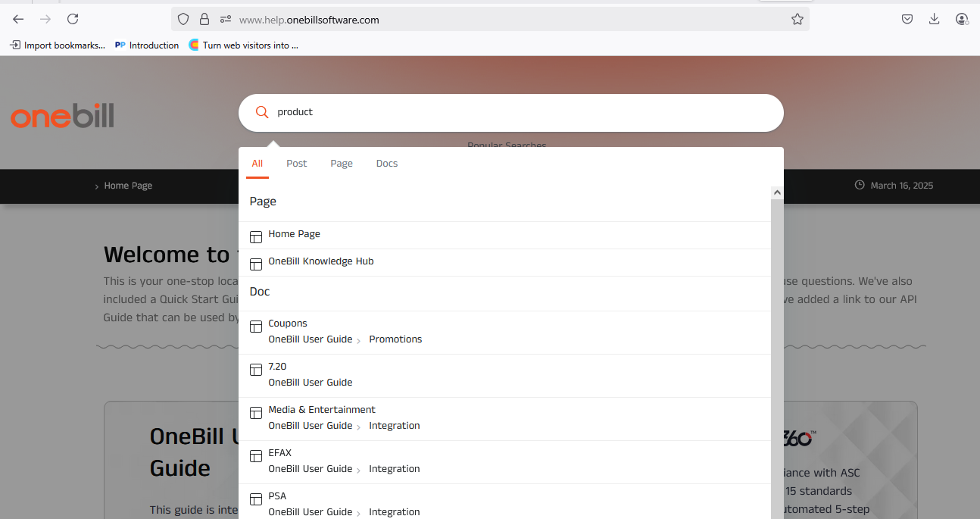Click the page icon beside OneBill Knowledge Hub
The image size is (980, 519).
pyautogui.click(x=256, y=264)
